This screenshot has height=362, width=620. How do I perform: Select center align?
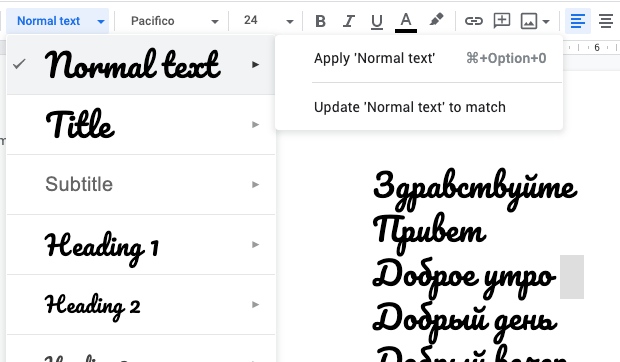606,21
